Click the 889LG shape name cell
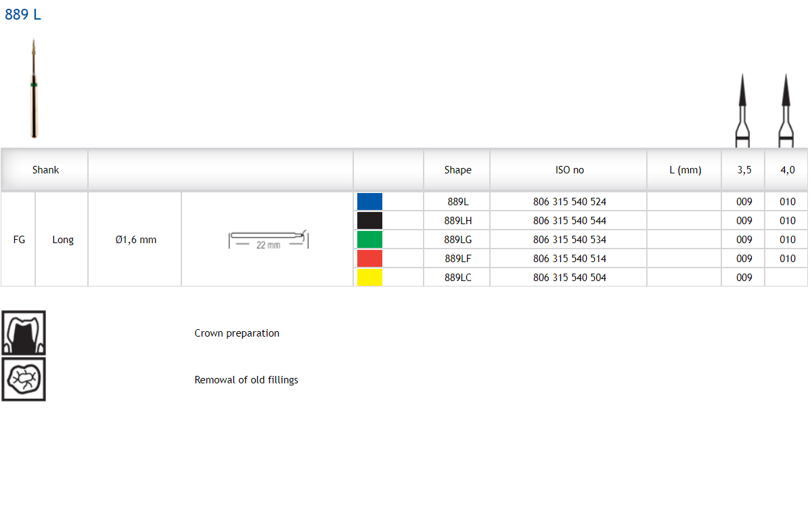Viewport: 812px width, 510px height. 457,240
